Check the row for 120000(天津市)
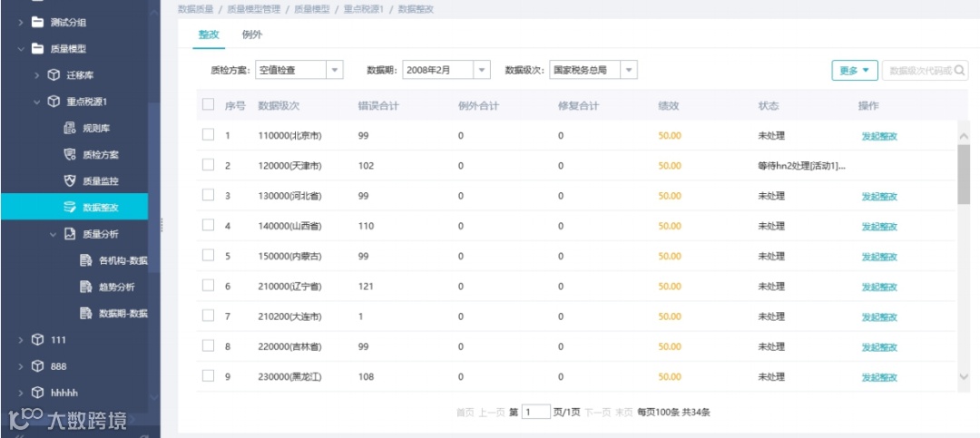The height and width of the screenshot is (438, 980). tap(208, 164)
